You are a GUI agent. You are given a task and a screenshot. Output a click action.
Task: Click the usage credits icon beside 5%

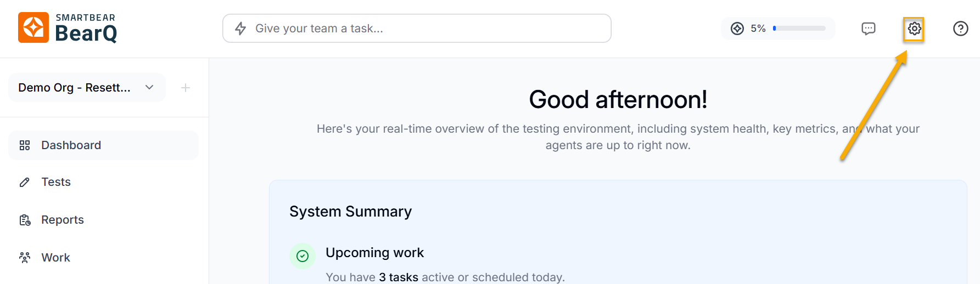pyautogui.click(x=737, y=29)
